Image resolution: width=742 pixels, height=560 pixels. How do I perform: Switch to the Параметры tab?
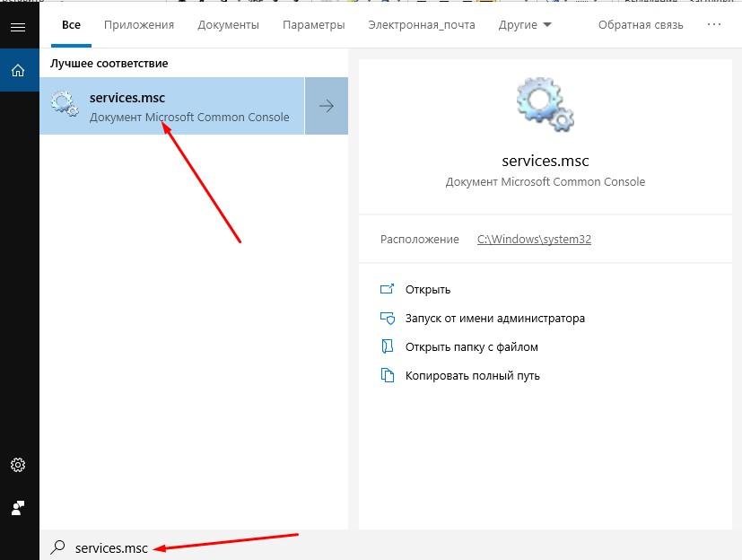click(x=313, y=24)
